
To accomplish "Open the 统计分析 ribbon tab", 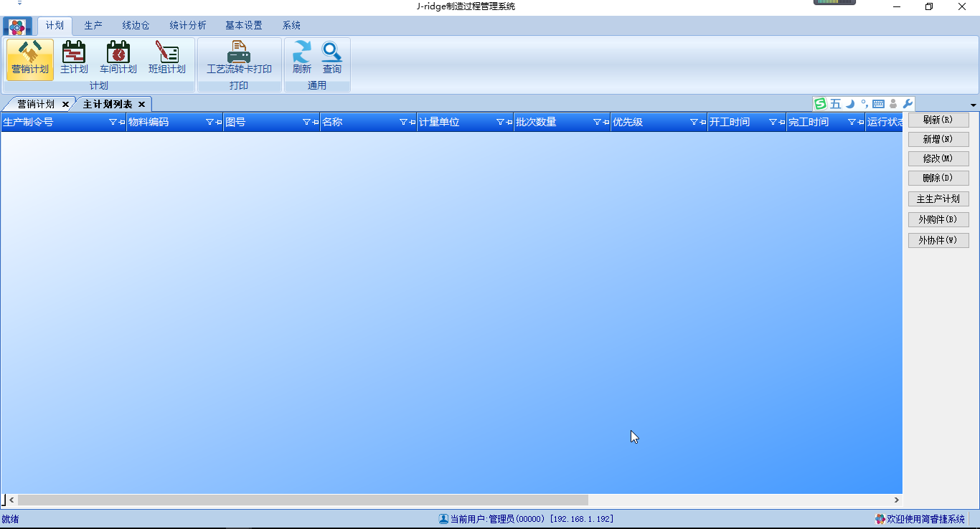I will point(187,25).
